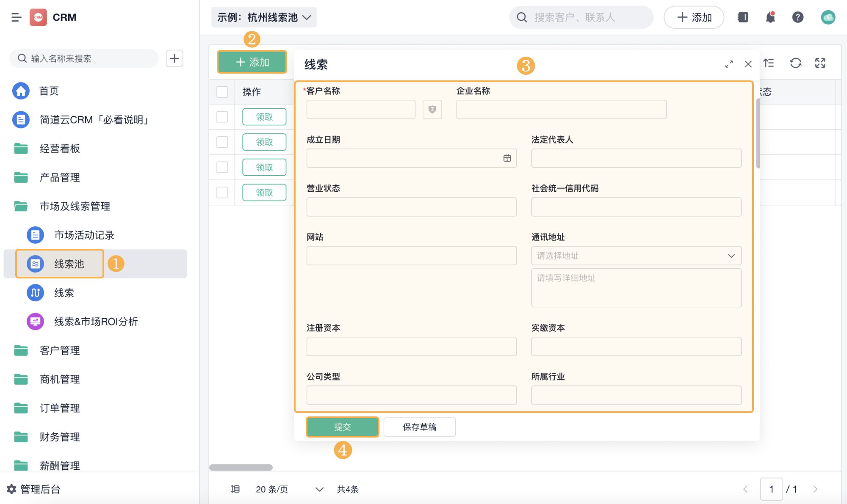Open the 示例：杭州线索池 dropdown
The height and width of the screenshot is (504, 847).
tap(264, 17)
